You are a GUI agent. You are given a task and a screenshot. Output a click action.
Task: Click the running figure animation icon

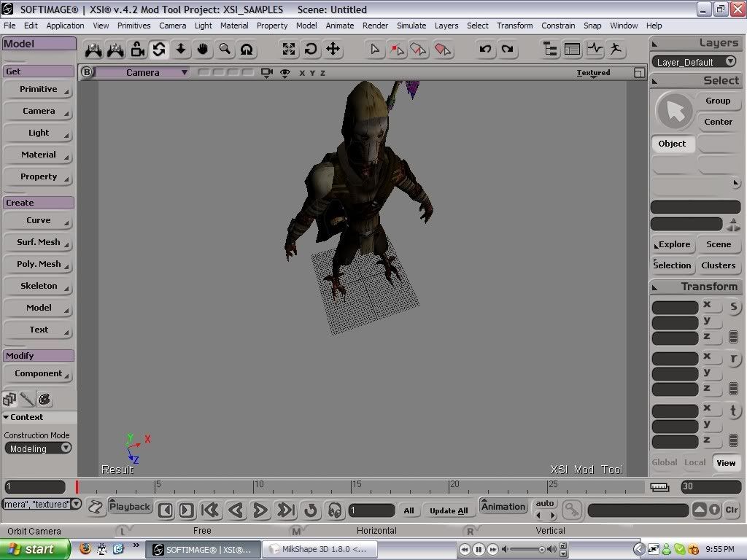pos(616,49)
